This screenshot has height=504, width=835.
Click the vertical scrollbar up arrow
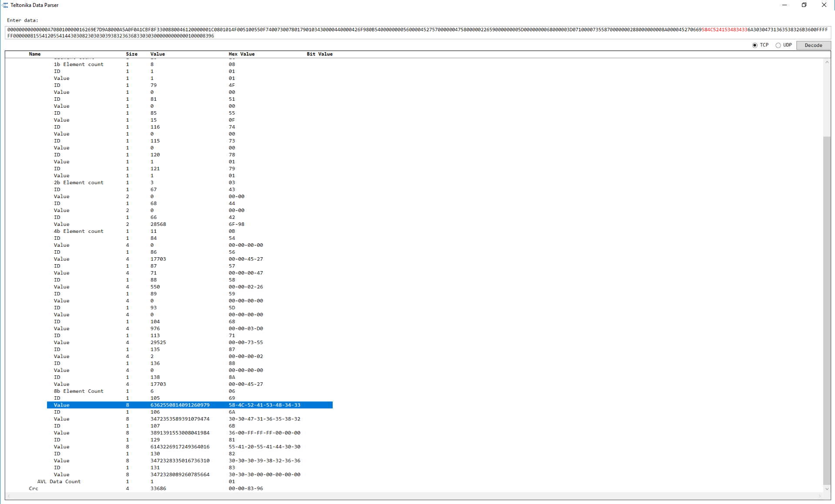pyautogui.click(x=827, y=62)
